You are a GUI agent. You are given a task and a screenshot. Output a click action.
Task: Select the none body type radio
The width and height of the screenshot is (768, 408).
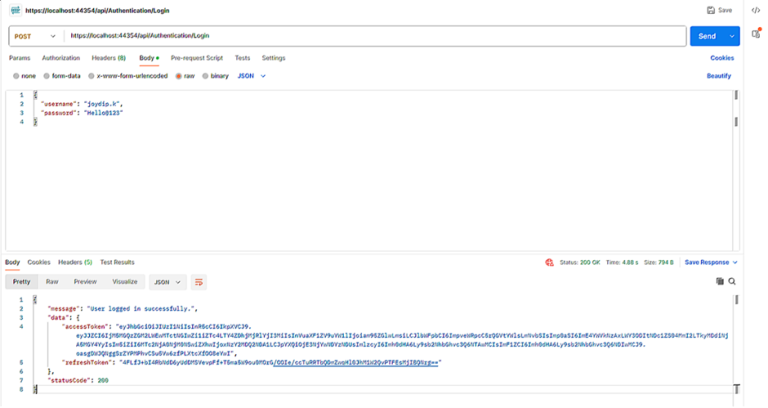pos(16,76)
